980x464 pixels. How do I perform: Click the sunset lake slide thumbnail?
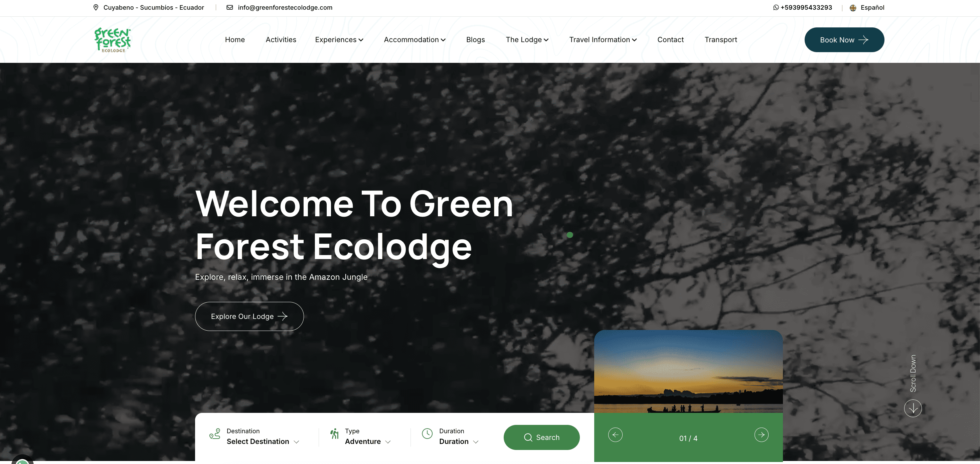[688, 371]
